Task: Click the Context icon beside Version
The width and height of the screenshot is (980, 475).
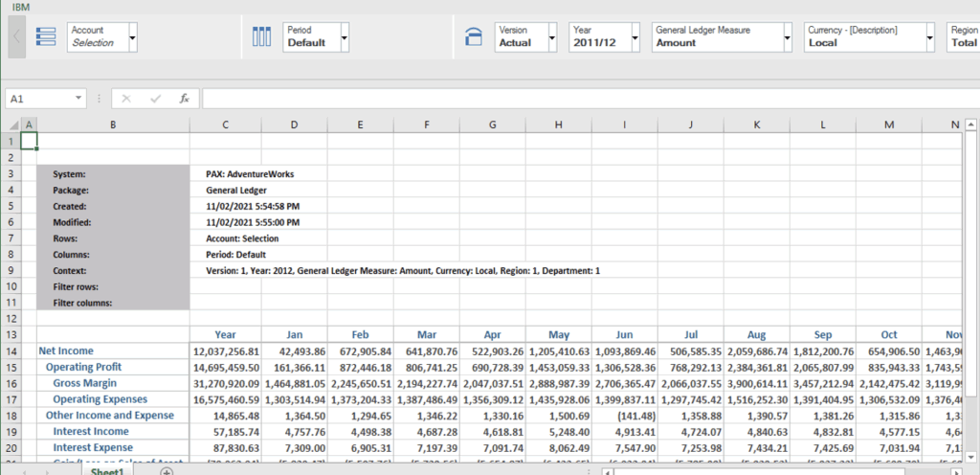Action: (x=473, y=37)
